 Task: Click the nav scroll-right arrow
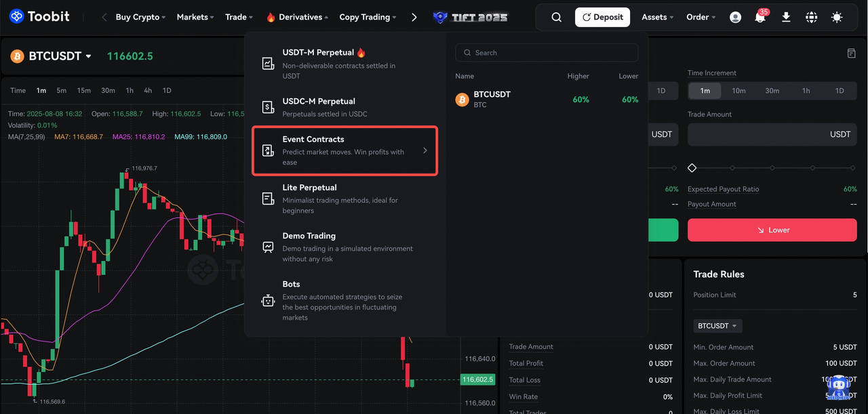tap(414, 17)
